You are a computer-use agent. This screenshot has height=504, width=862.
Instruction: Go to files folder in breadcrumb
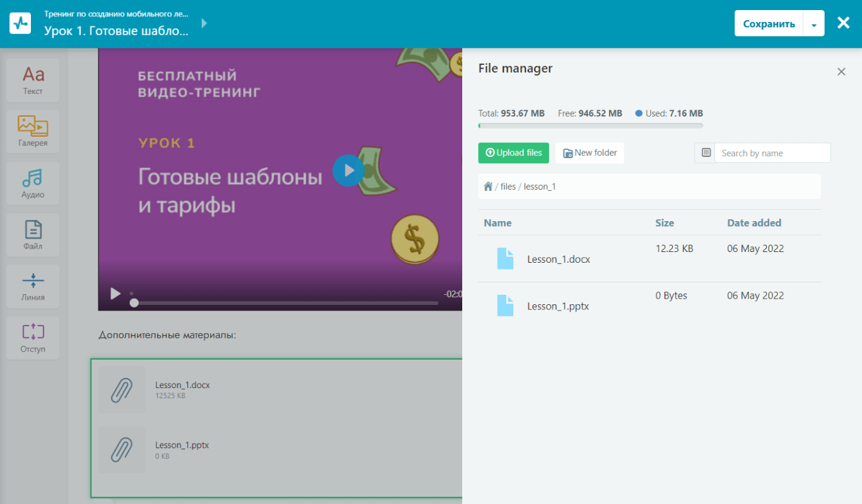508,186
